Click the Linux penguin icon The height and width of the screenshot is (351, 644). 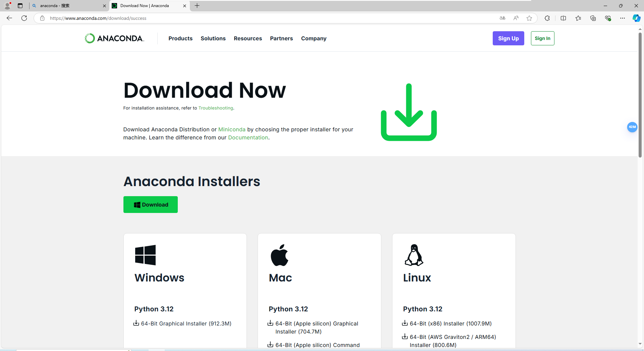click(x=414, y=255)
